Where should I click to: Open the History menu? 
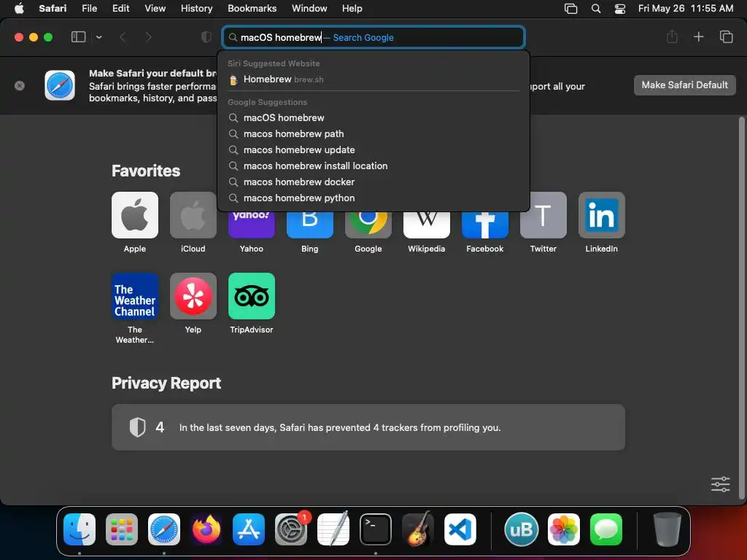point(196,9)
